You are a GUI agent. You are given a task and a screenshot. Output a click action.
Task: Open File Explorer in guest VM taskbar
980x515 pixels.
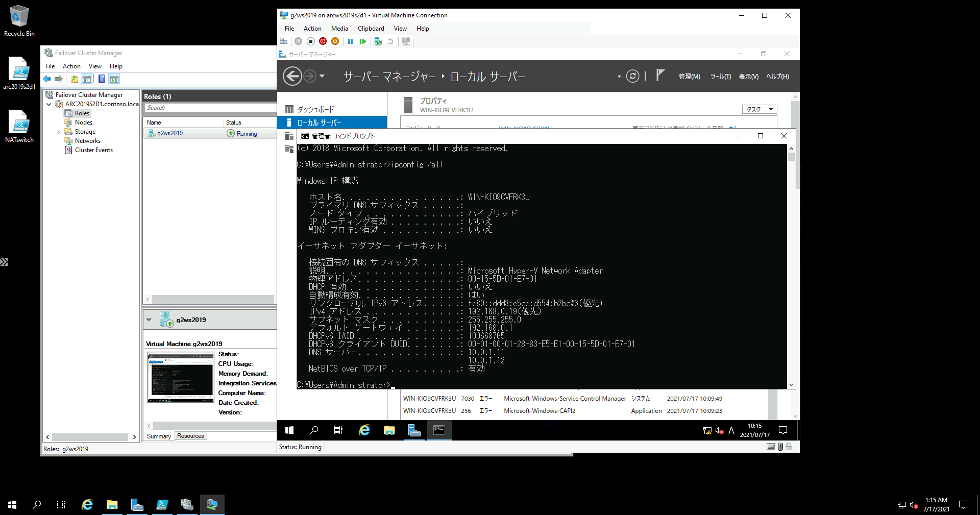389,430
